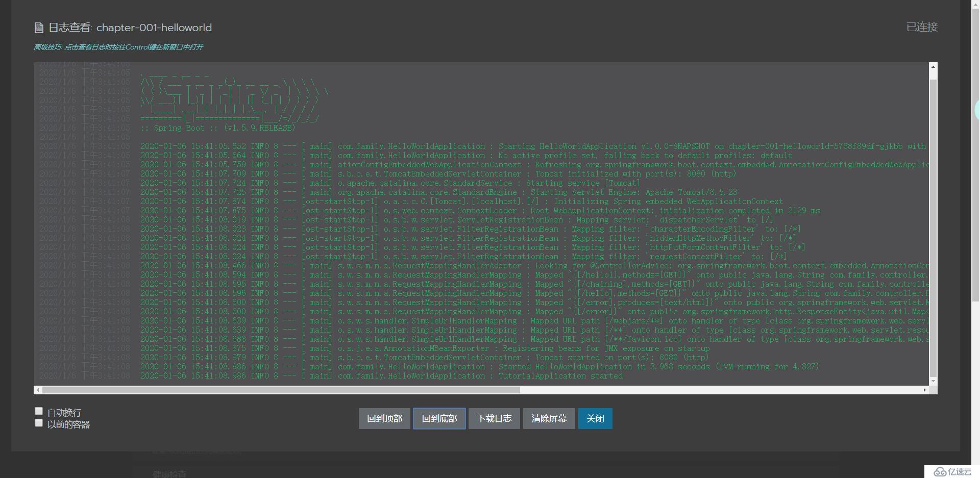Click the 'Started HelloWorldApplication in 3.968 seconds' line
This screenshot has width=980, height=478.
(479, 367)
